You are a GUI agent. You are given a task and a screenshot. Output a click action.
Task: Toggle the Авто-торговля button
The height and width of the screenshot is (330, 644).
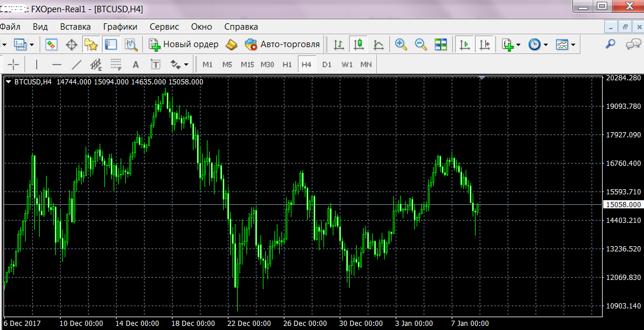click(x=283, y=44)
